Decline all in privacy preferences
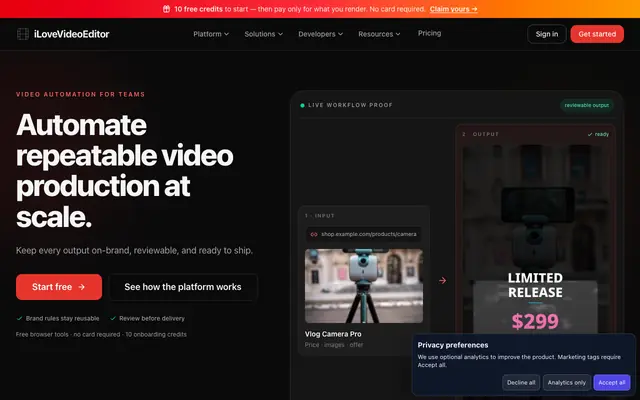 pos(521,382)
